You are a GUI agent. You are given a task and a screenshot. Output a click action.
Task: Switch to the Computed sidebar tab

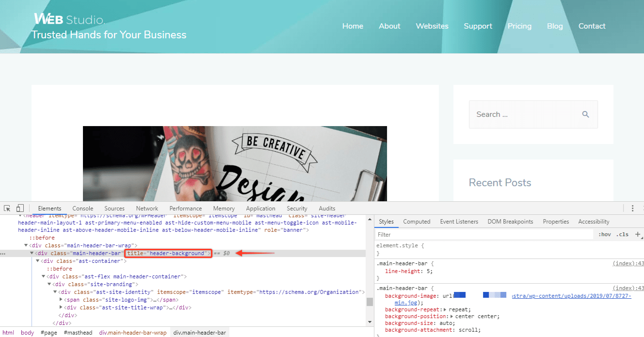coord(417,222)
